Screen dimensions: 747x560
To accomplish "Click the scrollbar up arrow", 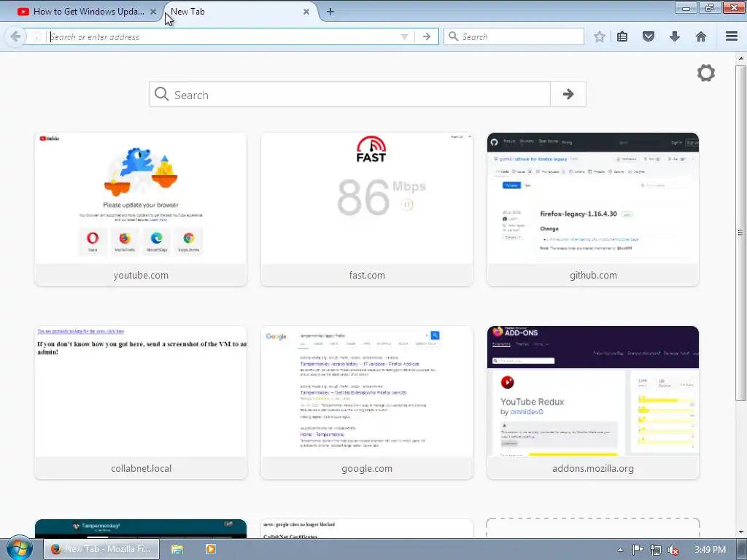I will pos(740,58).
